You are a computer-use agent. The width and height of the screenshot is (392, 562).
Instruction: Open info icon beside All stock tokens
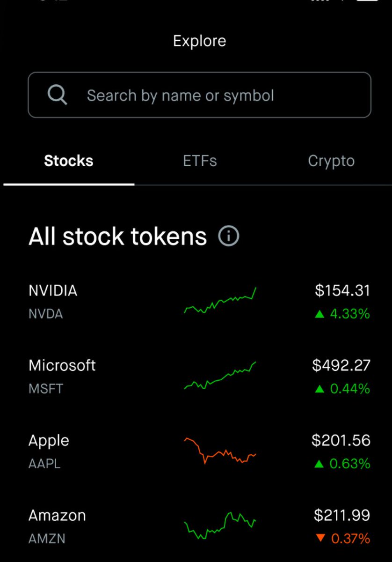click(x=229, y=236)
